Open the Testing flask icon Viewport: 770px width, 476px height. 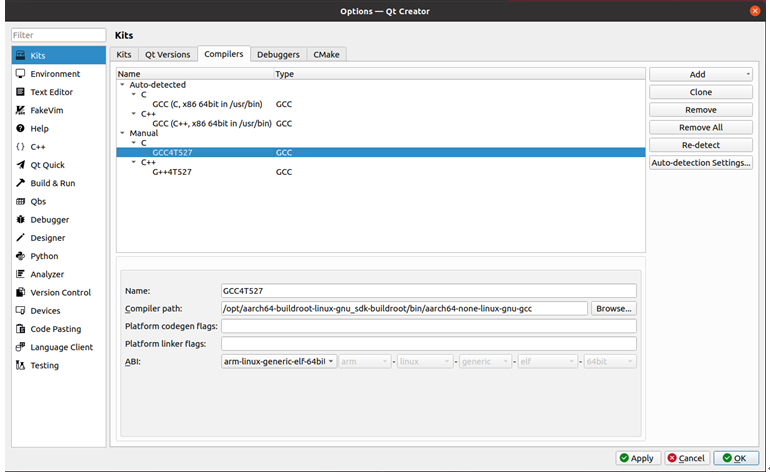pos(20,365)
